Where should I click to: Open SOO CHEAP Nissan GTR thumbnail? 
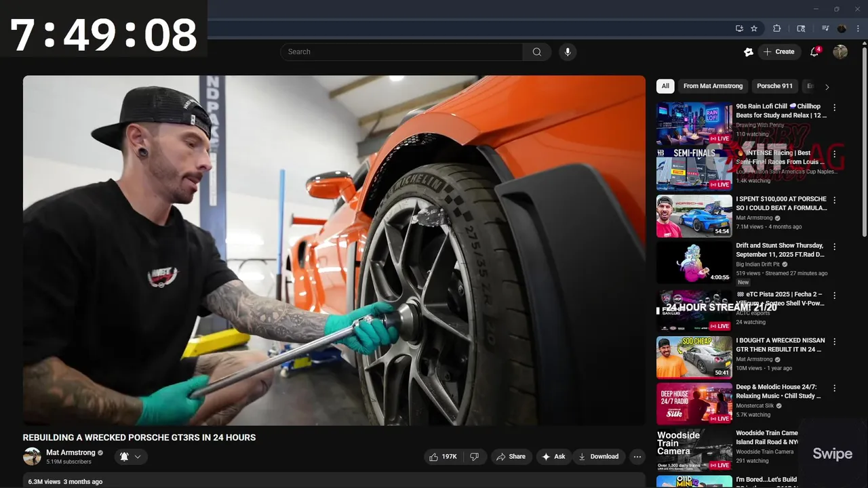[694, 357]
